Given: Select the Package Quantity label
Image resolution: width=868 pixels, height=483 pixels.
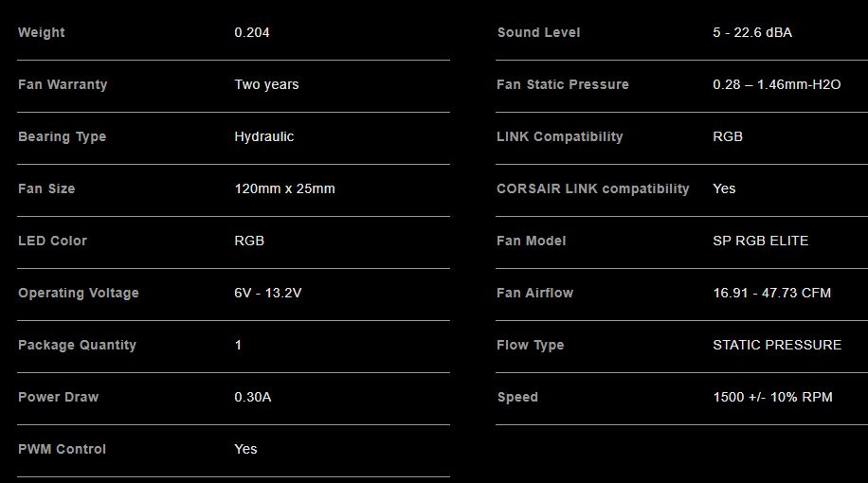Looking at the screenshot, I should [x=77, y=345].
